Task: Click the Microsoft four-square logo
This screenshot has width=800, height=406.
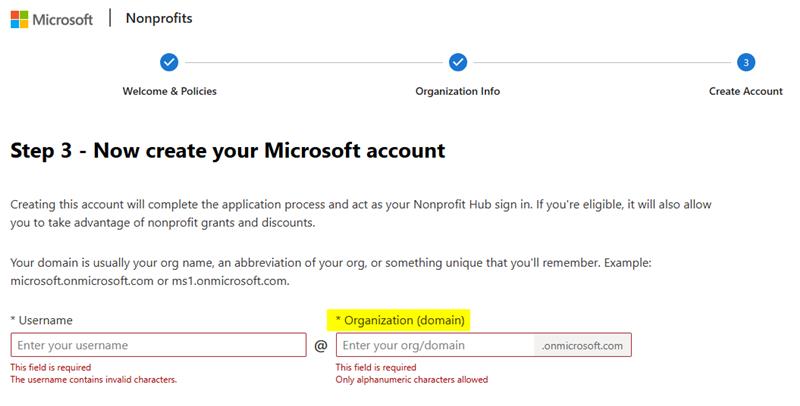Action: pyautogui.click(x=20, y=19)
